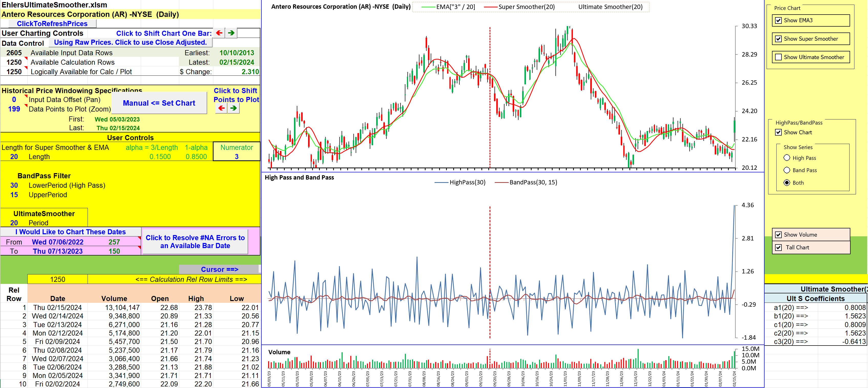Click EMA["3" / 20] legend entry

click(x=449, y=7)
